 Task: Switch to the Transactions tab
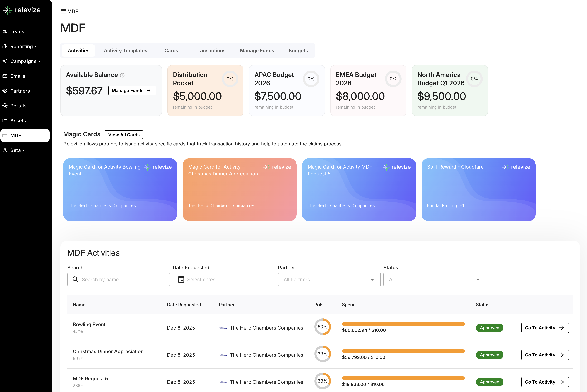pos(210,51)
